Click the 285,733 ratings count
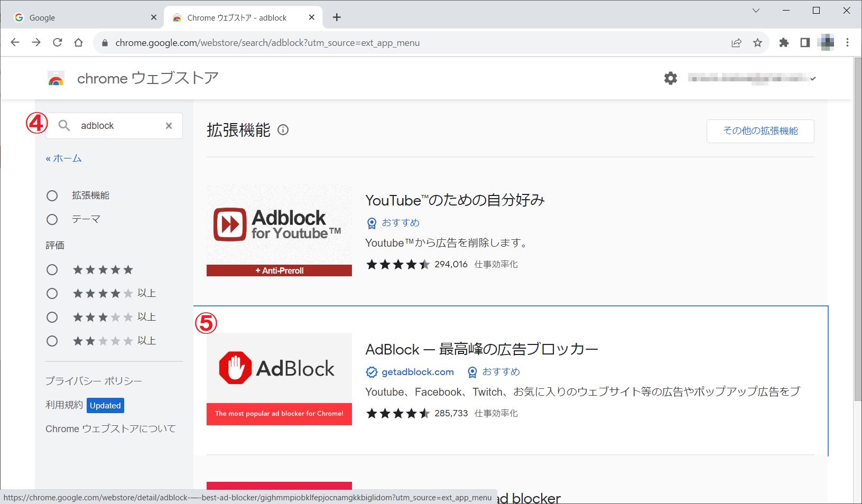 click(451, 413)
